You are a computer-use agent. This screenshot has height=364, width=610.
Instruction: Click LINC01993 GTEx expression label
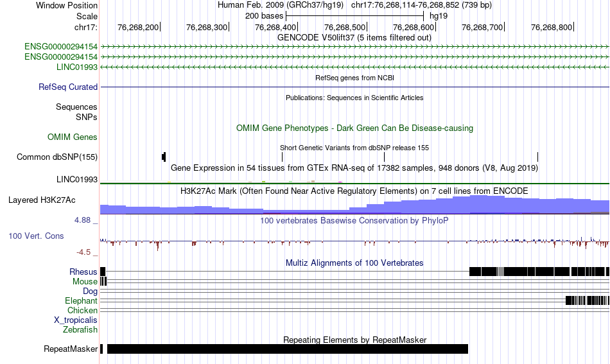(x=77, y=179)
